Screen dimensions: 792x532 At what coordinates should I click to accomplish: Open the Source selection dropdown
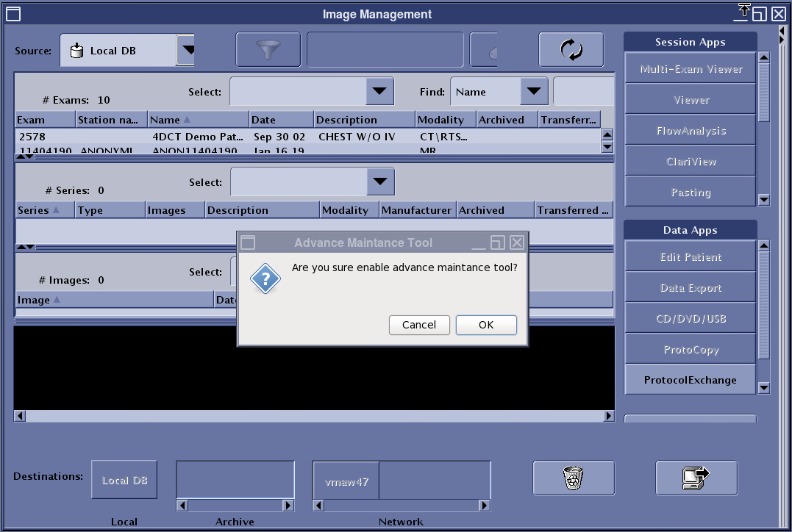(189, 50)
